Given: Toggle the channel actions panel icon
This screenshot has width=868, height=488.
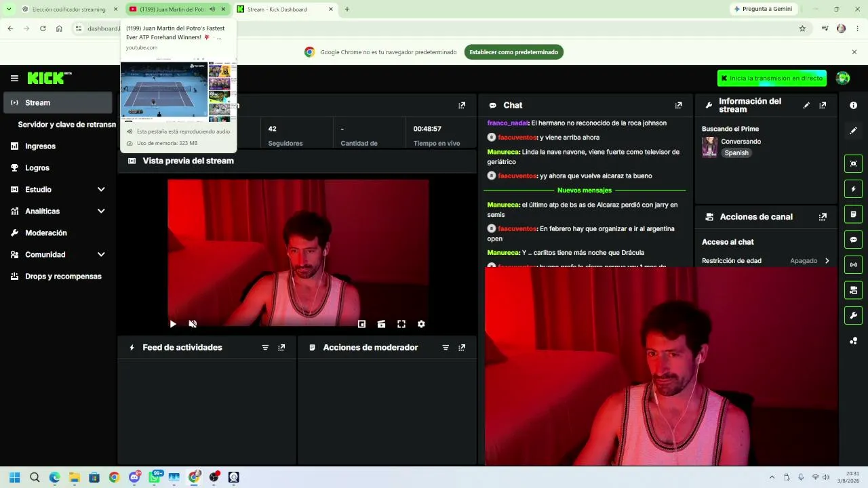Looking at the screenshot, I should point(853,290).
